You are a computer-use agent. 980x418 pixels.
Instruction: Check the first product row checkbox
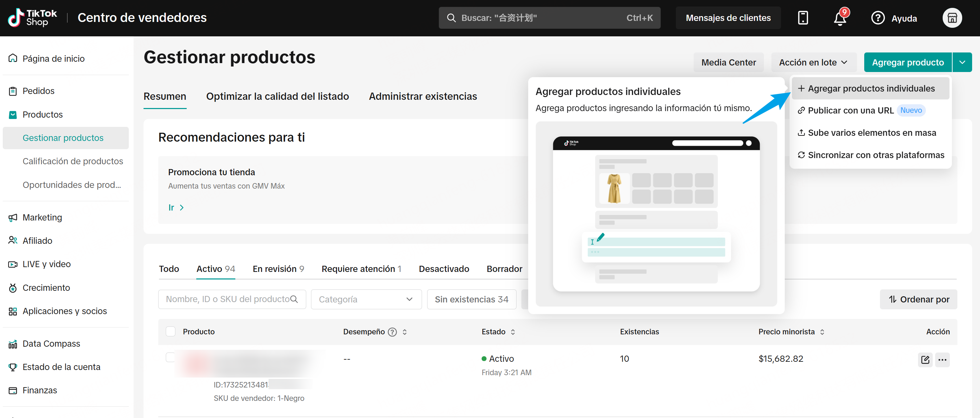pos(171,357)
